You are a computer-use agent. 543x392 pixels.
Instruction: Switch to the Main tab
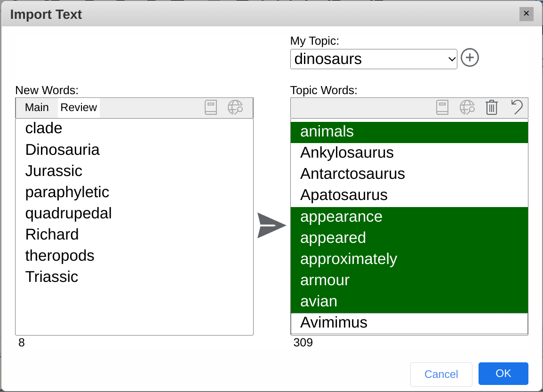[37, 107]
